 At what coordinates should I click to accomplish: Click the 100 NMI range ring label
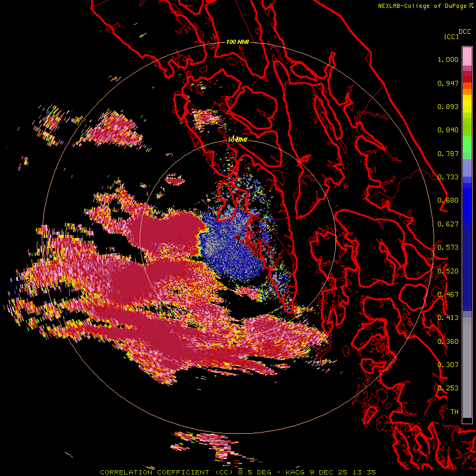pos(237,42)
